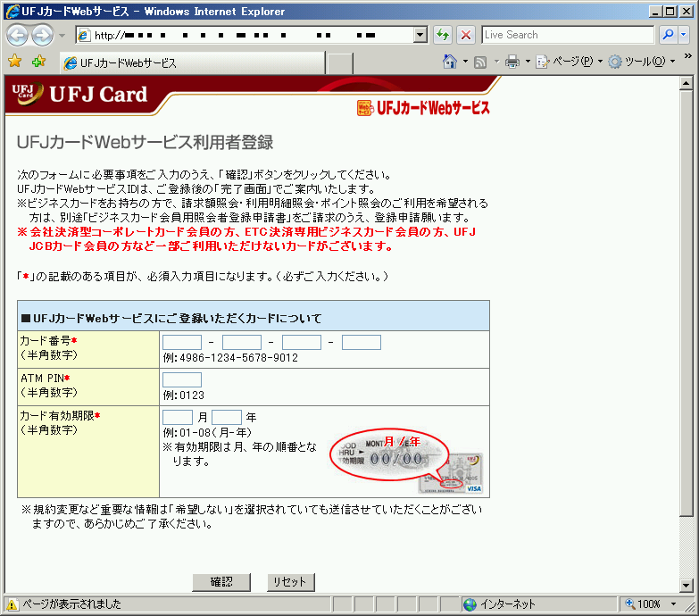
Task: Open the Favorites Center star icon
Action: pos(14,61)
